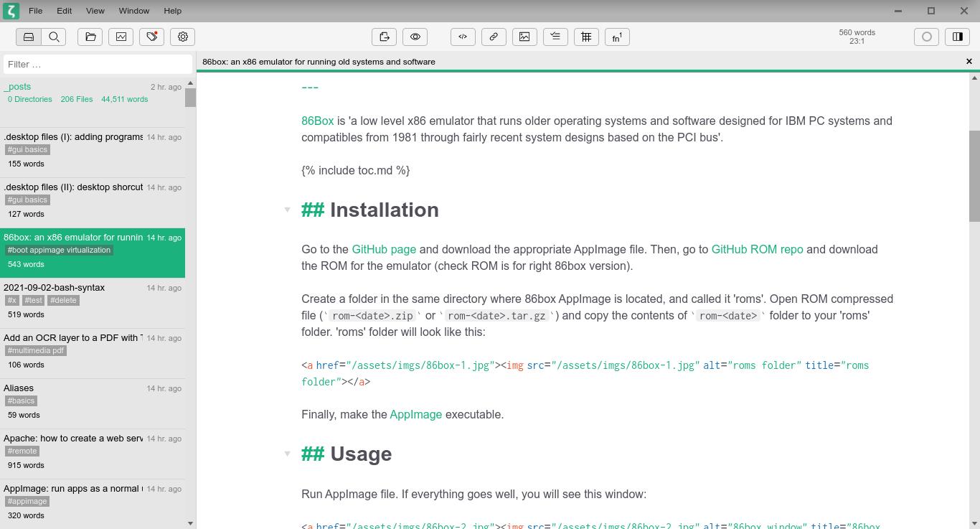The width and height of the screenshot is (980, 529).
Task: Close the 86box document tab
Action: pyautogui.click(x=969, y=62)
